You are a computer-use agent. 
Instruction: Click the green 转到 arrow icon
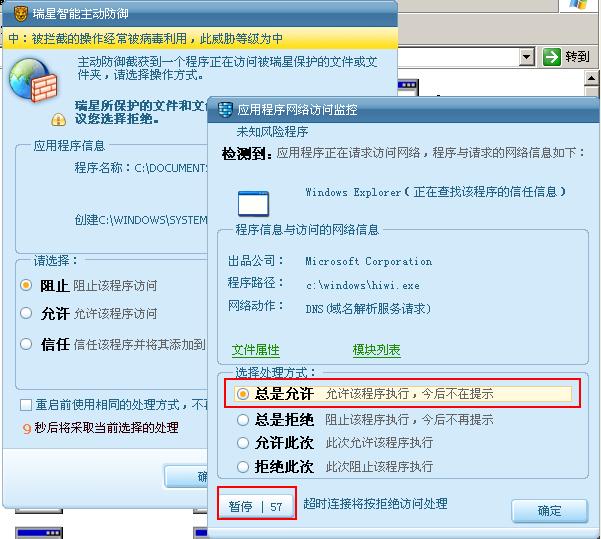(552, 57)
